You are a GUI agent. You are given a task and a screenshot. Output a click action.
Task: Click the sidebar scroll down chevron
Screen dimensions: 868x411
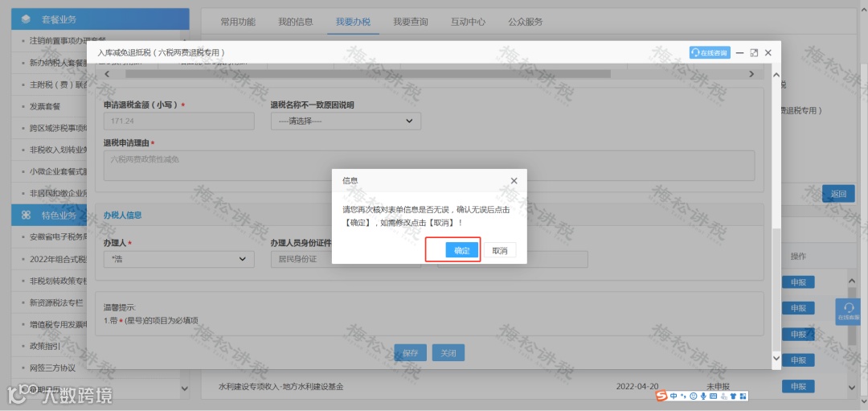click(x=185, y=388)
